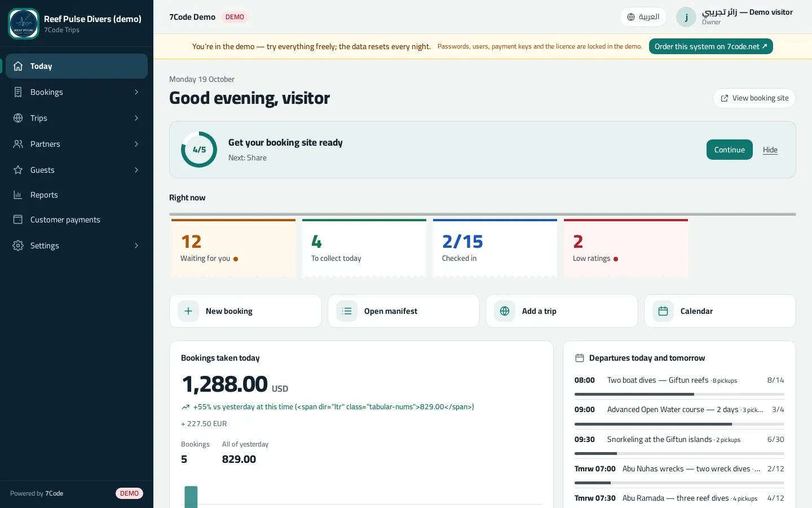Select the 08:00 Two boat dives departure
The height and width of the screenshot is (508, 812).
[x=679, y=384]
